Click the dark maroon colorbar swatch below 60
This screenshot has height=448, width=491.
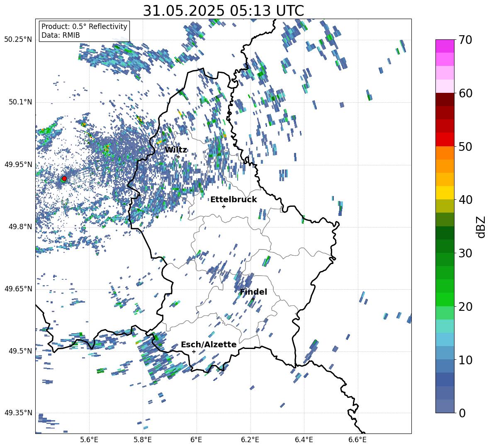click(x=445, y=99)
